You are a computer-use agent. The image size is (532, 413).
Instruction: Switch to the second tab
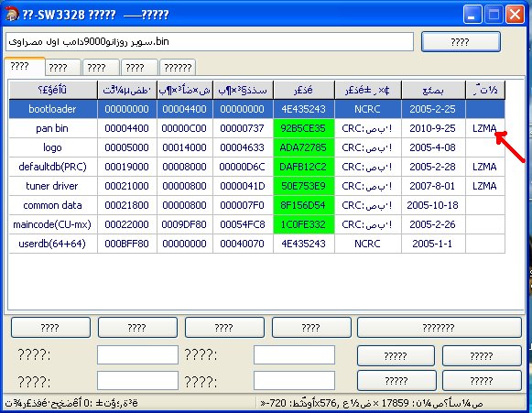(62, 67)
